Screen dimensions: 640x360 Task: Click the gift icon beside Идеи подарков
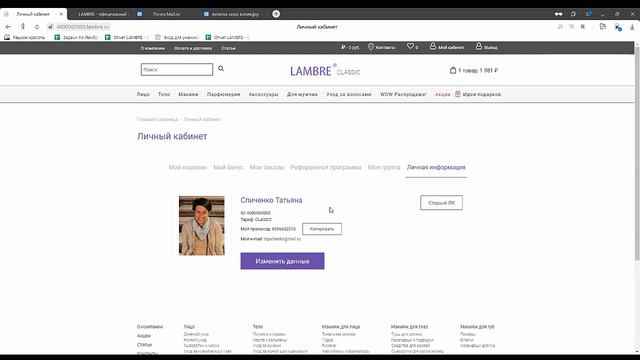[458, 94]
